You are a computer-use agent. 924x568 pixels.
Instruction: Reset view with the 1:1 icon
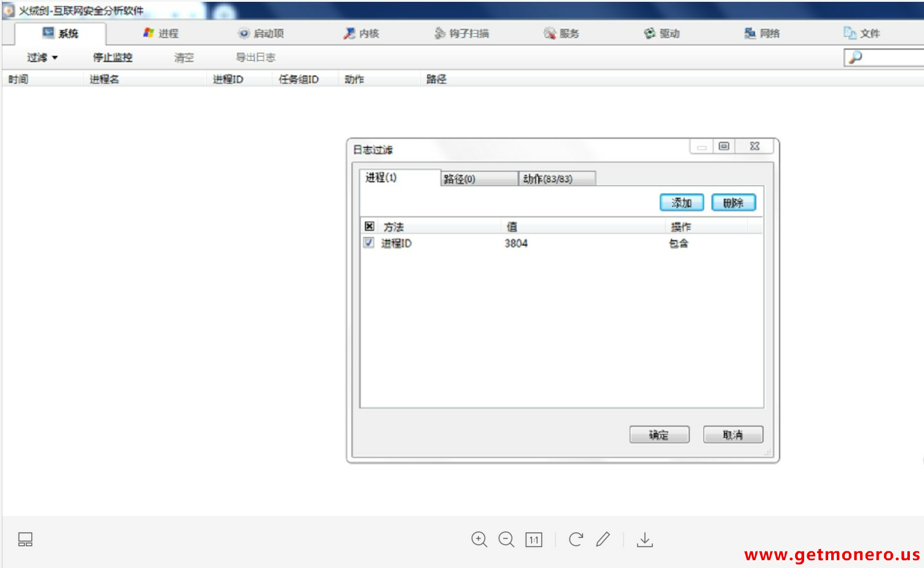pos(533,540)
